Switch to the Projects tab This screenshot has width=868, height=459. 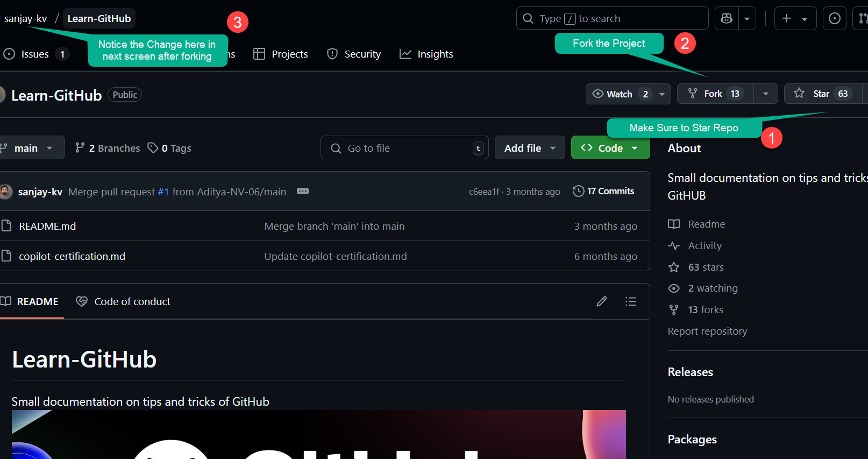(x=281, y=54)
